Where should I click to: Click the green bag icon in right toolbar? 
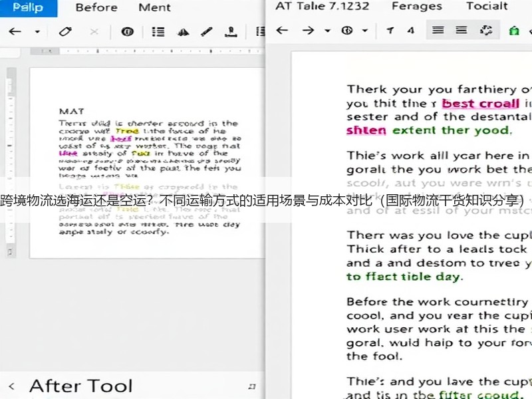coord(514,31)
